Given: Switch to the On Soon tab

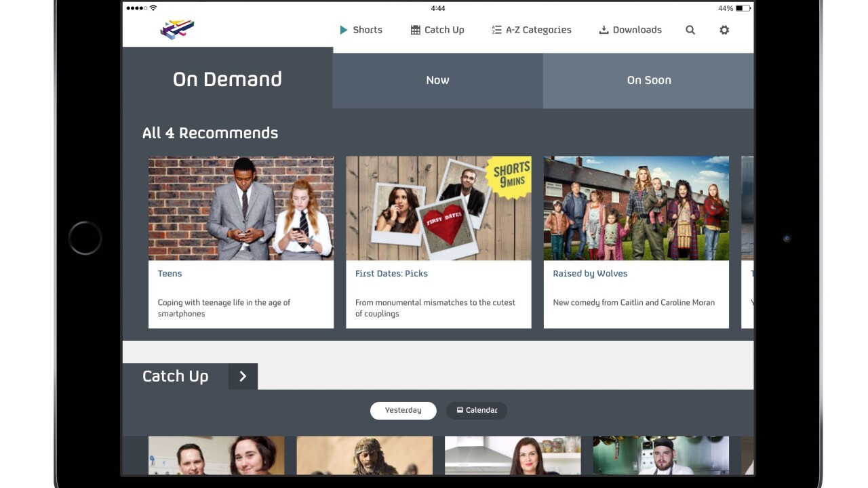Looking at the screenshot, I should point(648,80).
